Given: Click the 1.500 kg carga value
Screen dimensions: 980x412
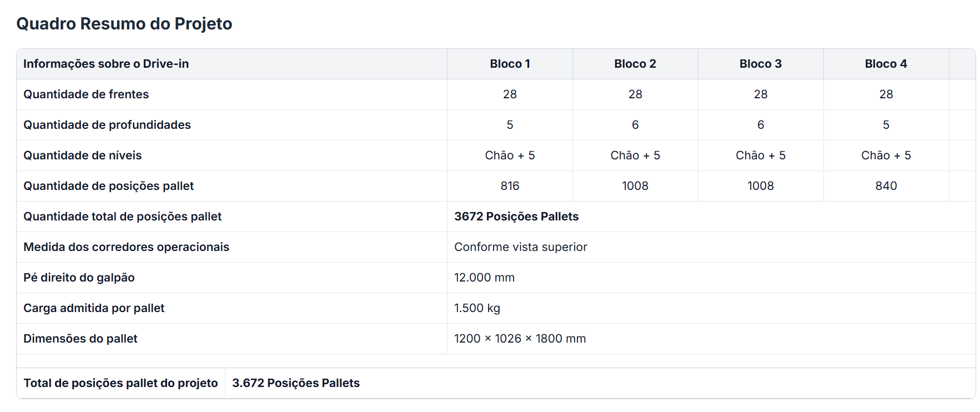Looking at the screenshot, I should coord(477,308).
